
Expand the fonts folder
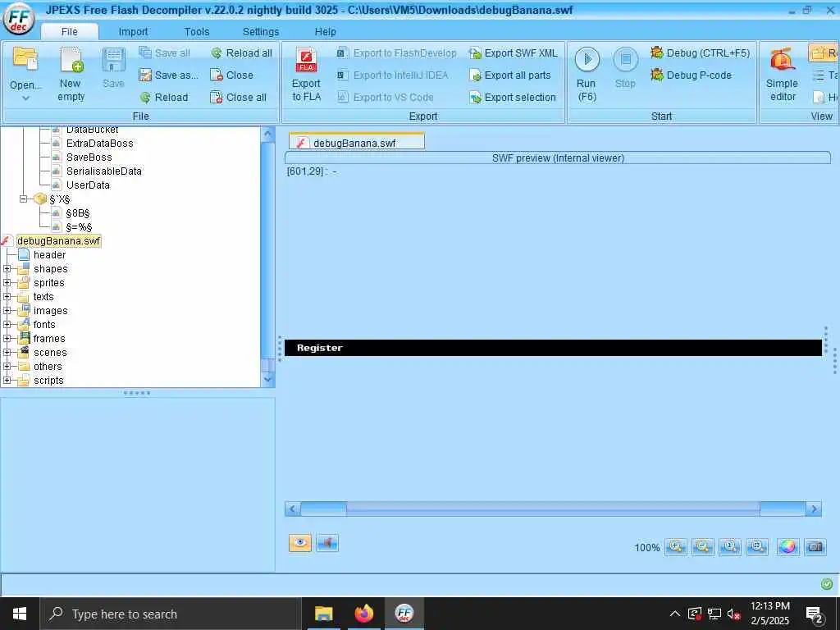[7, 324]
